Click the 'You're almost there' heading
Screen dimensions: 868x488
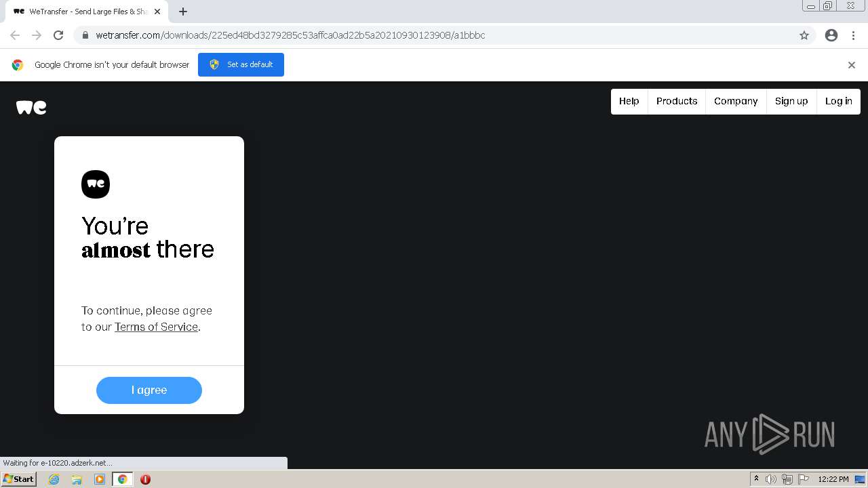click(148, 237)
